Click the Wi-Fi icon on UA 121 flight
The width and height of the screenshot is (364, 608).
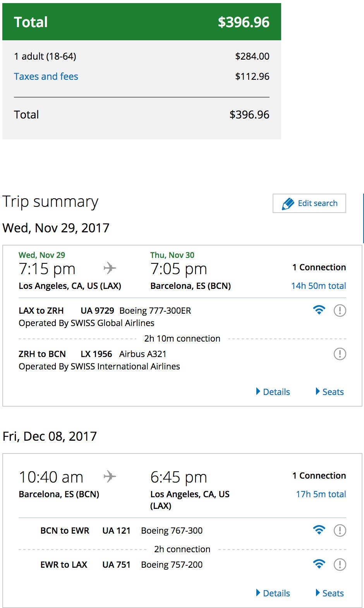[x=319, y=530]
